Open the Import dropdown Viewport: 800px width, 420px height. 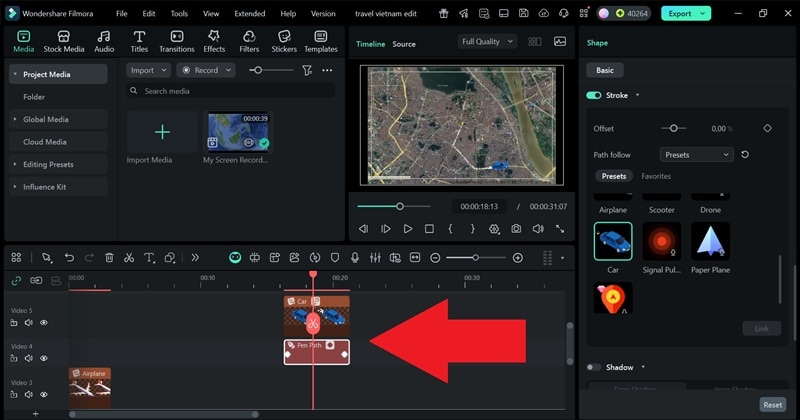[x=148, y=71]
